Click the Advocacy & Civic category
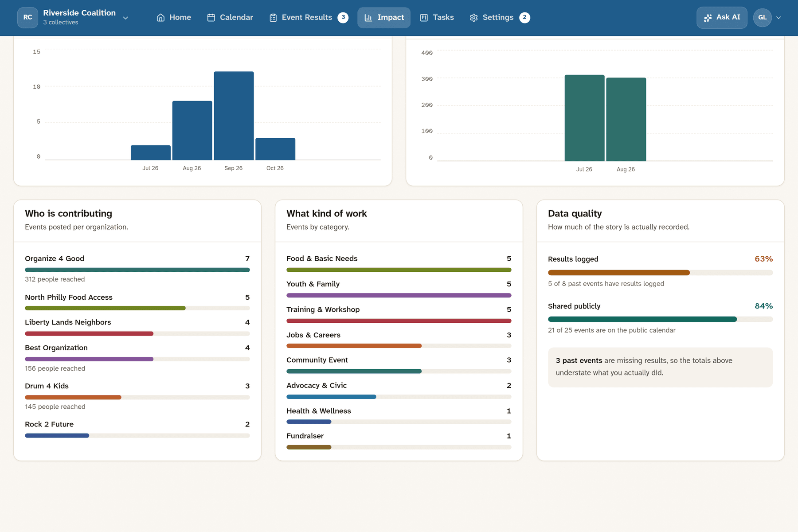 pyautogui.click(x=317, y=385)
